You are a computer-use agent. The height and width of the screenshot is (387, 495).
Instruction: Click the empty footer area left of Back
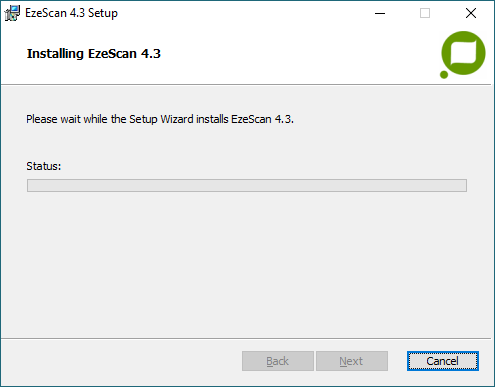pyautogui.click(x=120, y=361)
